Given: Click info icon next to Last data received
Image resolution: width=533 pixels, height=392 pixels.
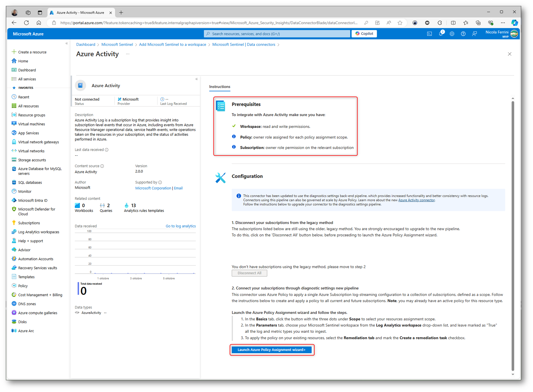Looking at the screenshot, I should [x=107, y=150].
